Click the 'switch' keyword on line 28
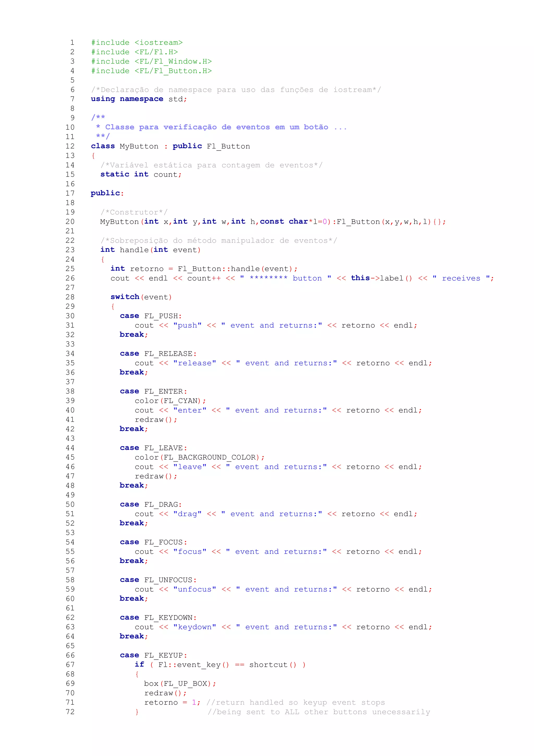 click(125, 297)
